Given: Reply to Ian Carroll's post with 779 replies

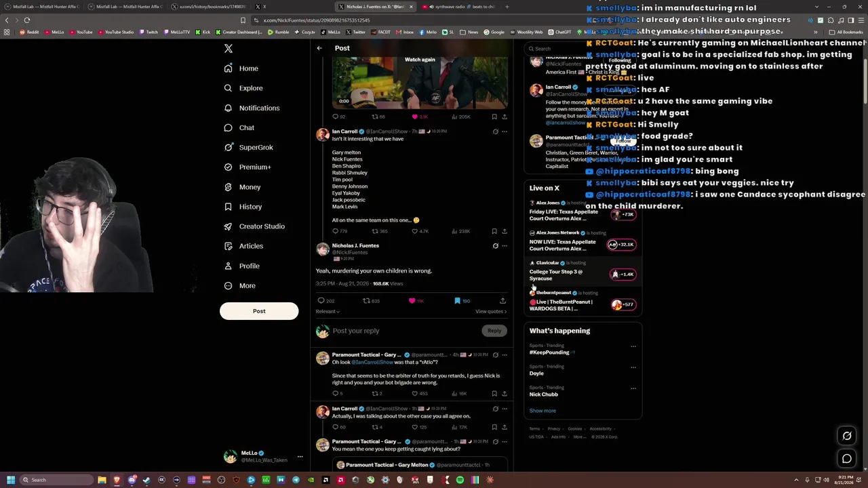Looking at the screenshot, I should click(x=335, y=231).
